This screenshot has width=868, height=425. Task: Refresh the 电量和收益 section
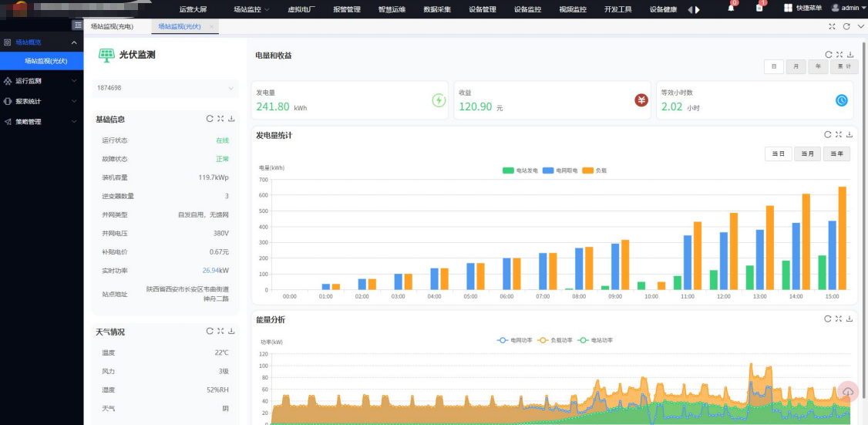(x=828, y=54)
